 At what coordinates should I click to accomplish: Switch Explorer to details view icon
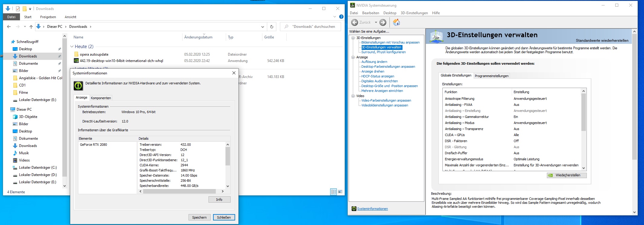click(333, 192)
